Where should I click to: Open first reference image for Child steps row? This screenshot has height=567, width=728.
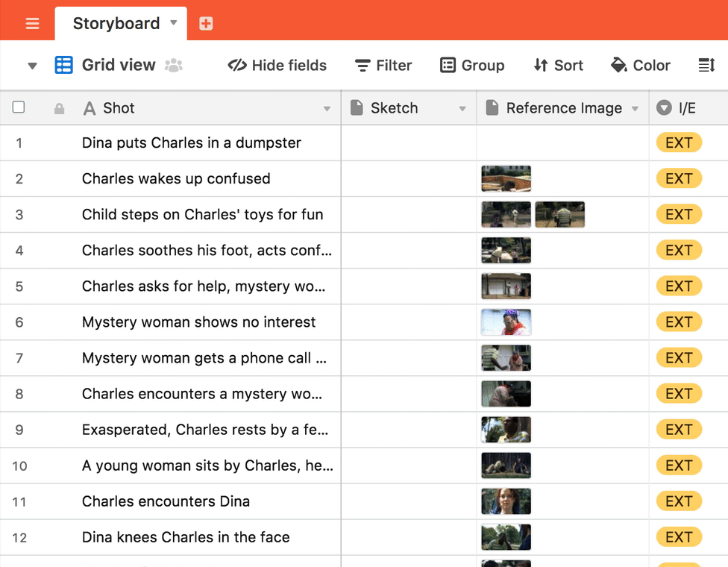(506, 215)
